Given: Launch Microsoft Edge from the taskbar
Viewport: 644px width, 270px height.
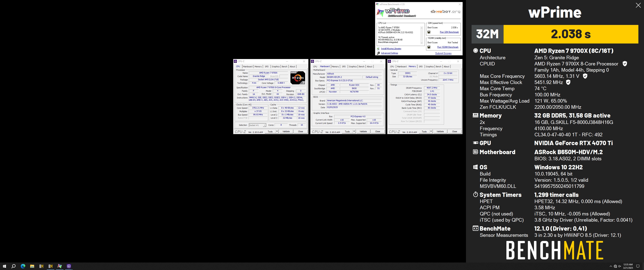Looking at the screenshot, I should [x=23, y=266].
